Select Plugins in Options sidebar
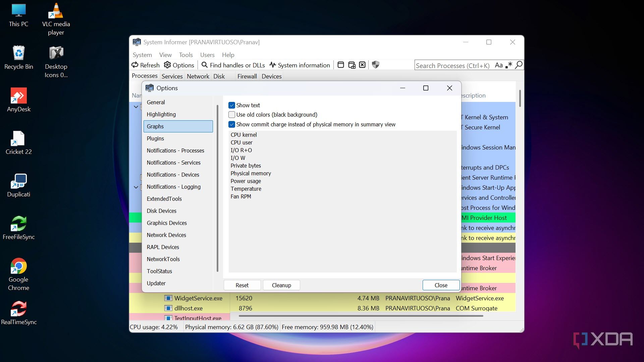This screenshot has width=644, height=362. click(178, 138)
